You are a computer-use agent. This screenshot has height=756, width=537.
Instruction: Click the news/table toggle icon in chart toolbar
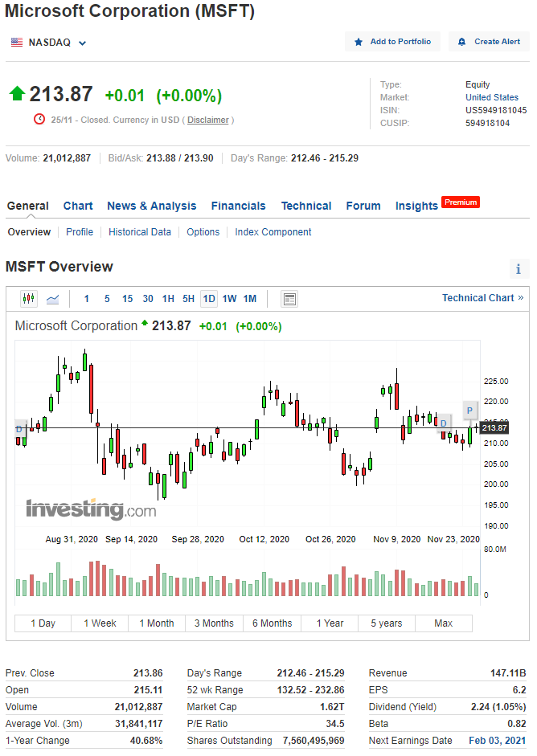(289, 299)
